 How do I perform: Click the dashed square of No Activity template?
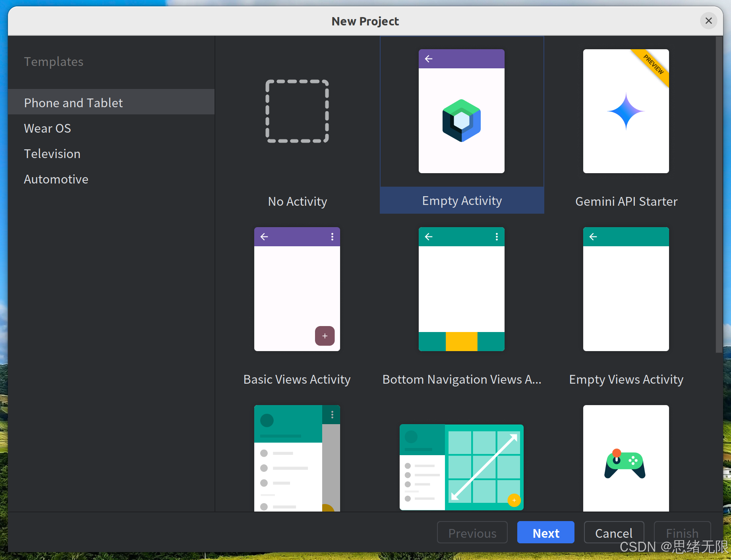coord(297,111)
